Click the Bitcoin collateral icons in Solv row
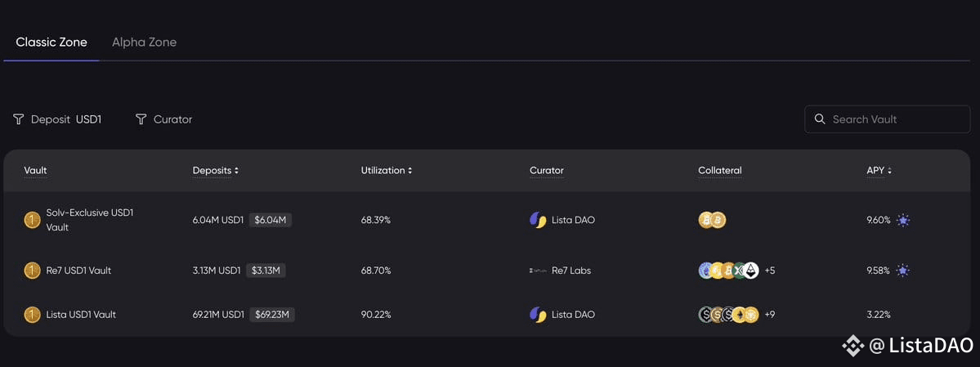Screen dimensions: 980x367 point(712,220)
